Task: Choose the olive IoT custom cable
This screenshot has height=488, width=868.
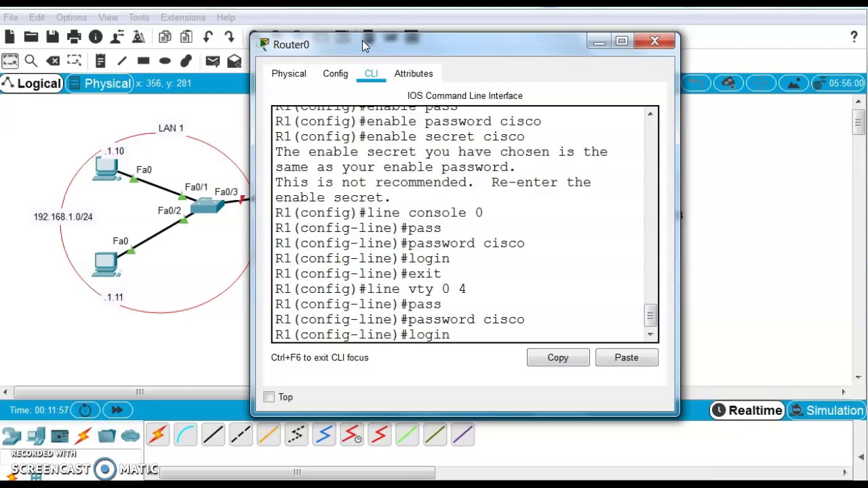Action: 435,434
